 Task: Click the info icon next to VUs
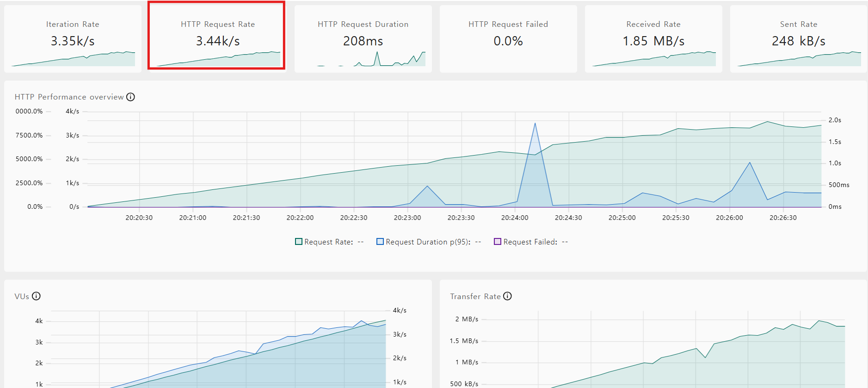point(36,296)
